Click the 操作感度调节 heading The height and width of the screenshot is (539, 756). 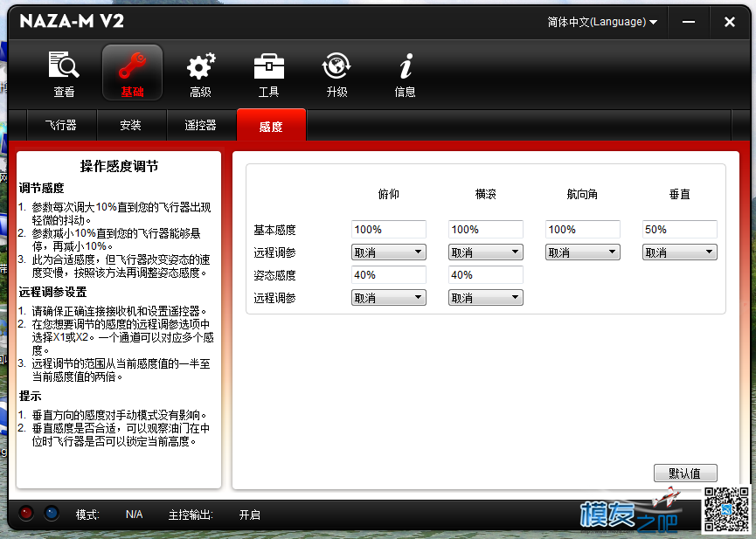click(119, 166)
